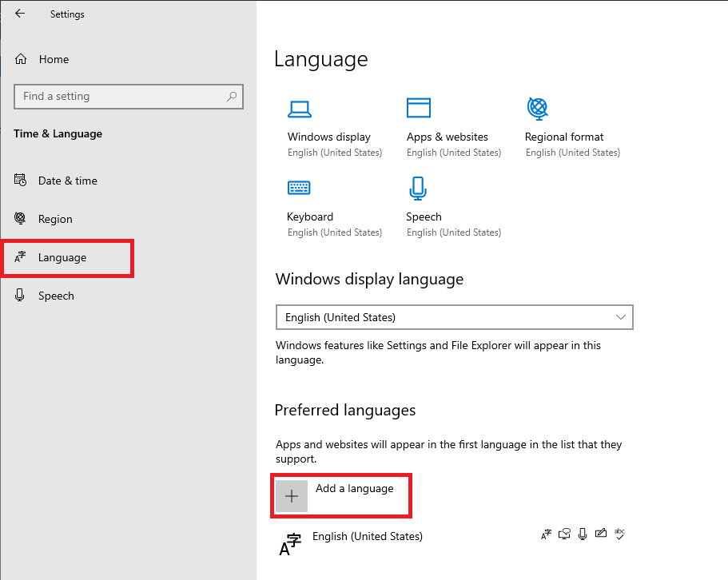The height and width of the screenshot is (580, 728).
Task: Expand the display language dropdown chevron
Action: point(621,317)
